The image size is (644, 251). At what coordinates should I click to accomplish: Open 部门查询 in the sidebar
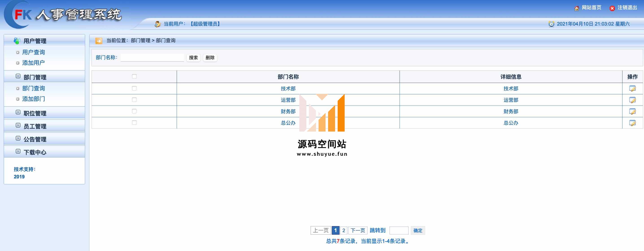click(33, 89)
